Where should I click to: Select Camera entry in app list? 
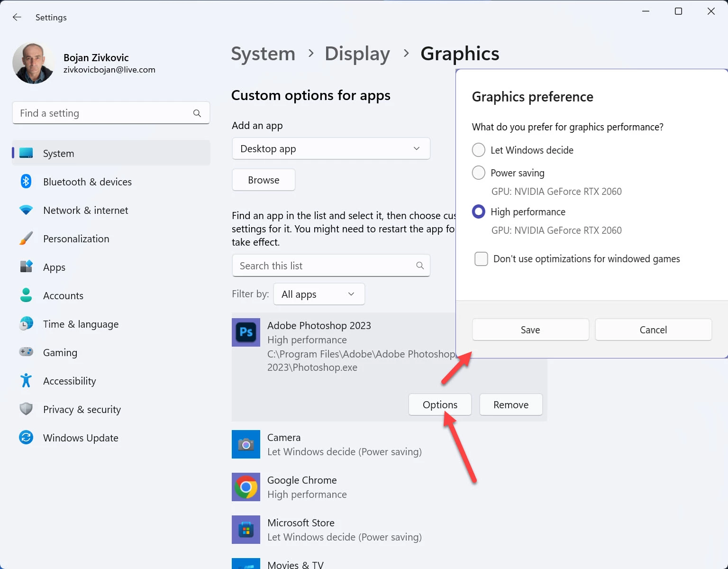tap(389, 444)
